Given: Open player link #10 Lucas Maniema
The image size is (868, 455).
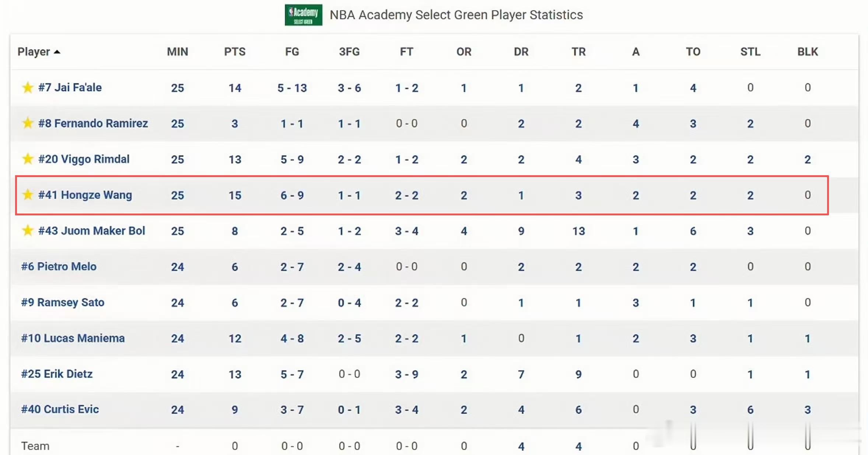Looking at the screenshot, I should tap(73, 338).
